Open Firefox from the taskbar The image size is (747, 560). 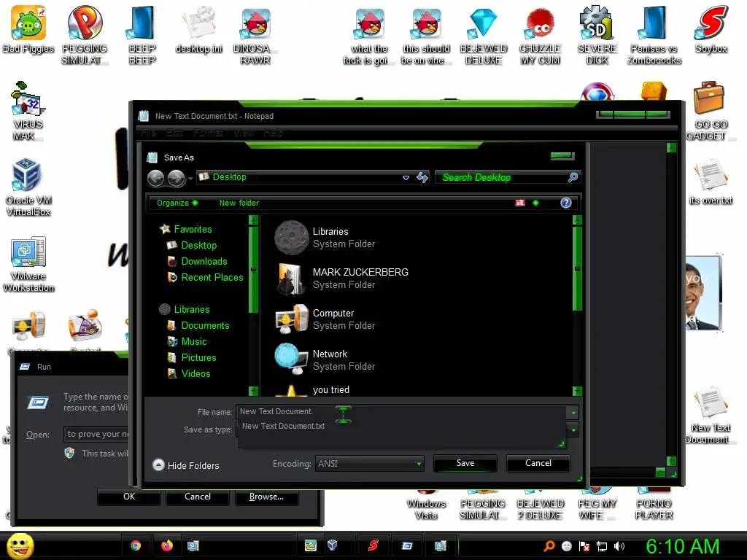tap(167, 545)
